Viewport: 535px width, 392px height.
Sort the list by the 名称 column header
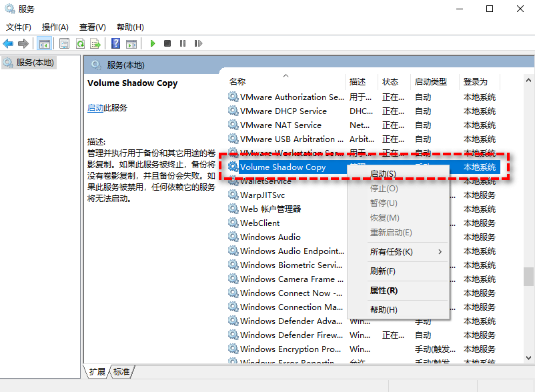click(237, 81)
